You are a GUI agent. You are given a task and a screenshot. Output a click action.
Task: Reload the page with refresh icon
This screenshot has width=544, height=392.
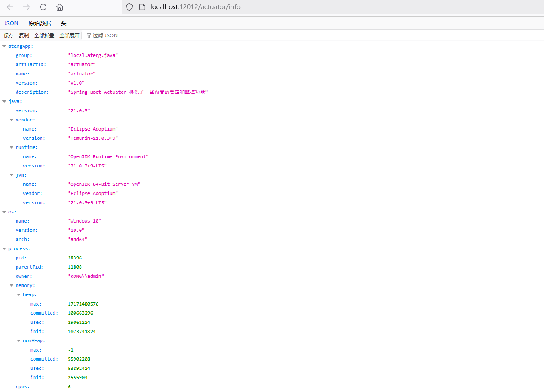43,7
